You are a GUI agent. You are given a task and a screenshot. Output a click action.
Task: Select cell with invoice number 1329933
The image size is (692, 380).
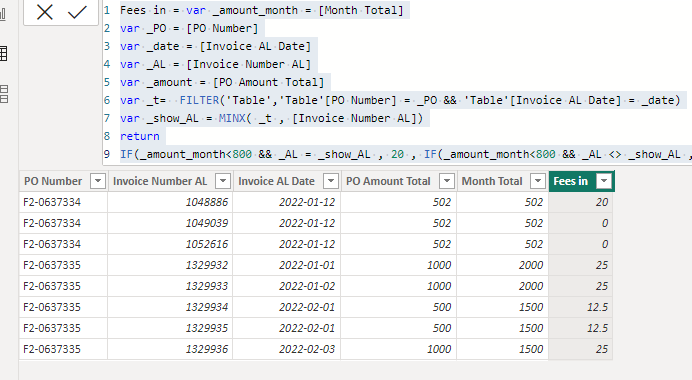pos(170,286)
